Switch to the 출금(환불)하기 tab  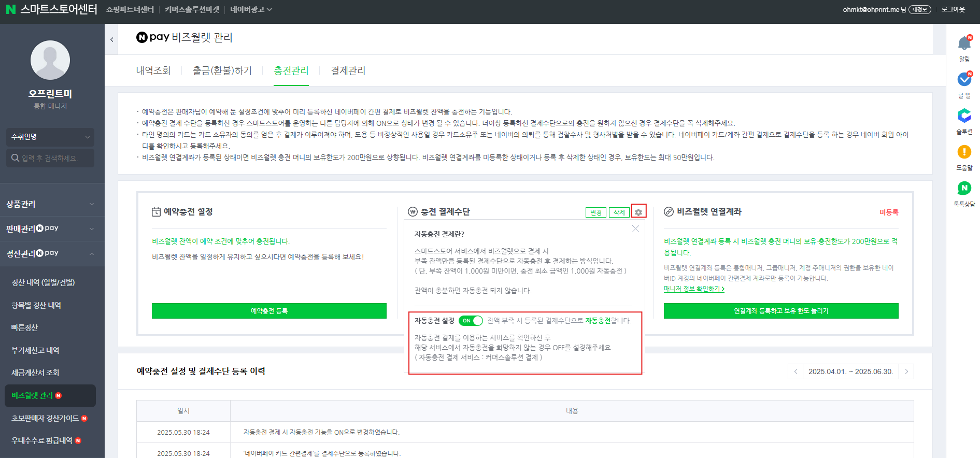(222, 70)
